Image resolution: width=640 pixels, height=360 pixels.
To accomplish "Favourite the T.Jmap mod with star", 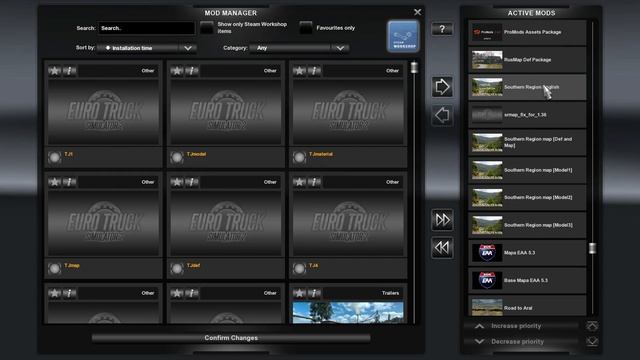I will tap(54, 182).
